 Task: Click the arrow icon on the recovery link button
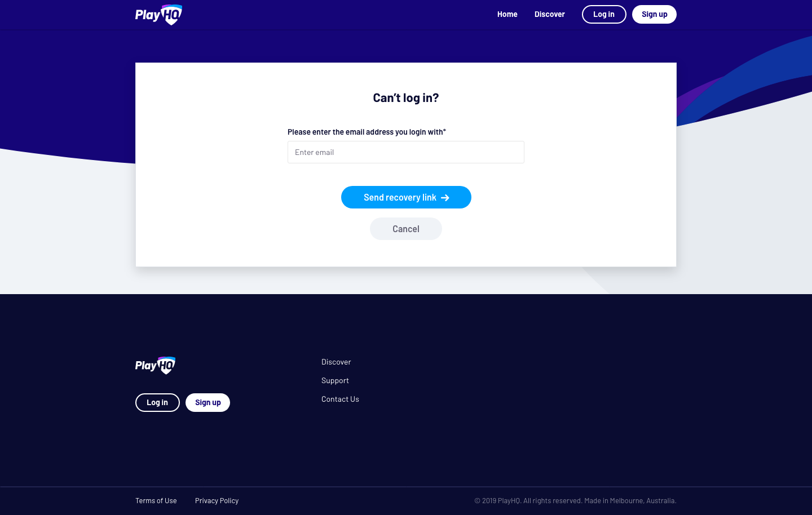pyautogui.click(x=445, y=198)
